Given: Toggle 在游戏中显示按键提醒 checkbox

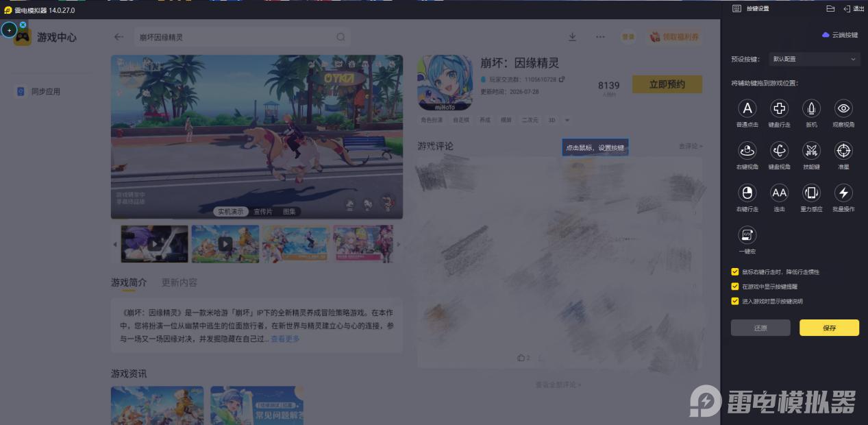Looking at the screenshot, I should click(735, 287).
